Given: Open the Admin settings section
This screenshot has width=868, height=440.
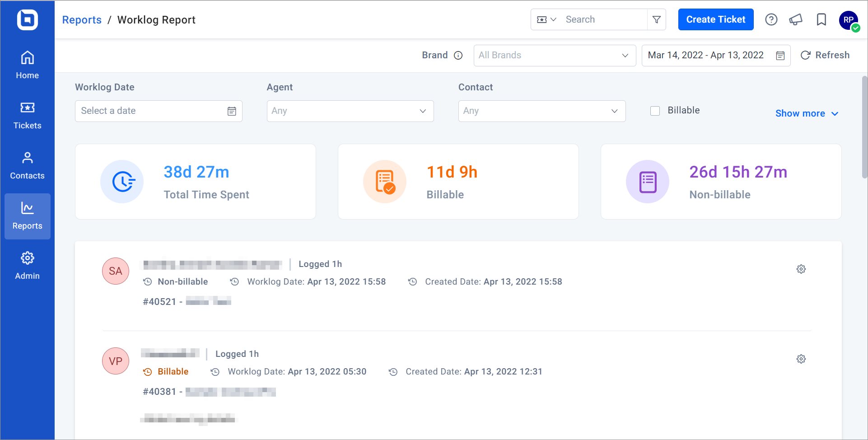Looking at the screenshot, I should click(27, 266).
